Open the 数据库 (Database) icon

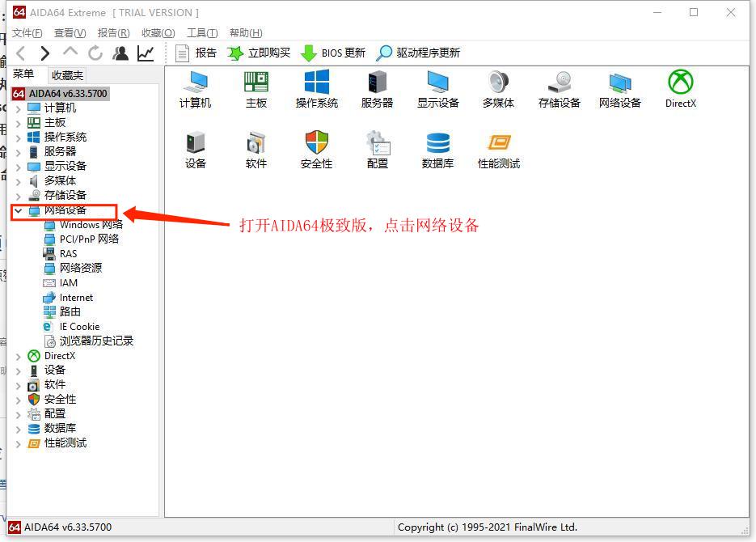click(x=437, y=146)
